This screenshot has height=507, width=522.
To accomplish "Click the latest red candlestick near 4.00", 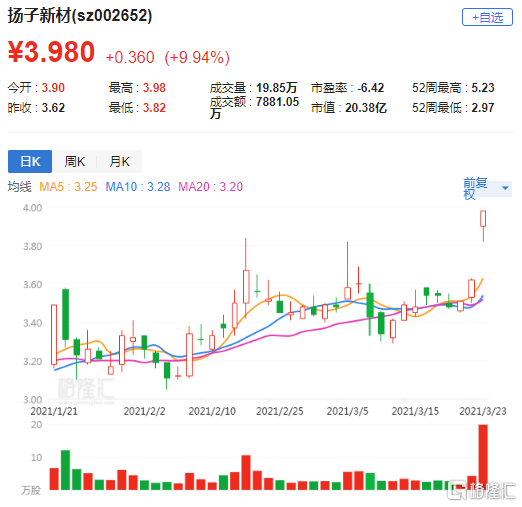I will [483, 219].
